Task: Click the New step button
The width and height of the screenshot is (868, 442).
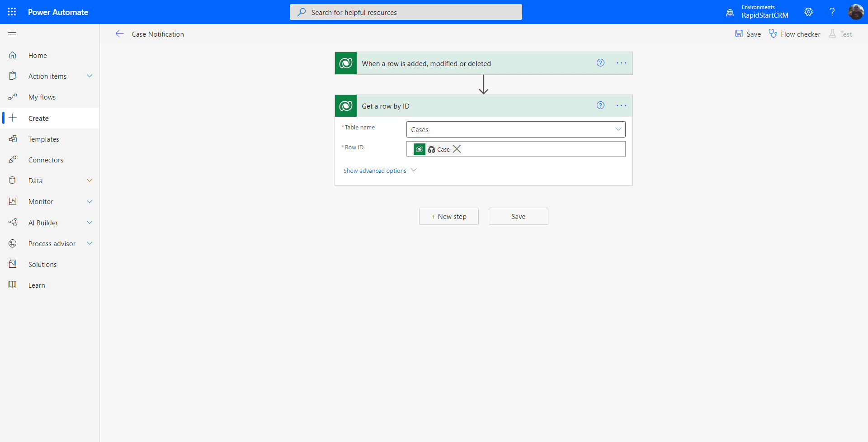Action: pos(448,216)
